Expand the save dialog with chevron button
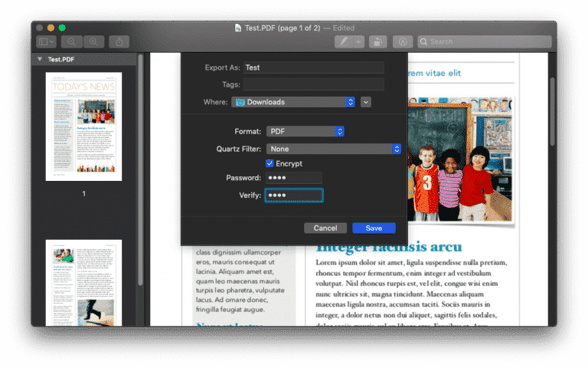588x368 pixels. (x=366, y=102)
